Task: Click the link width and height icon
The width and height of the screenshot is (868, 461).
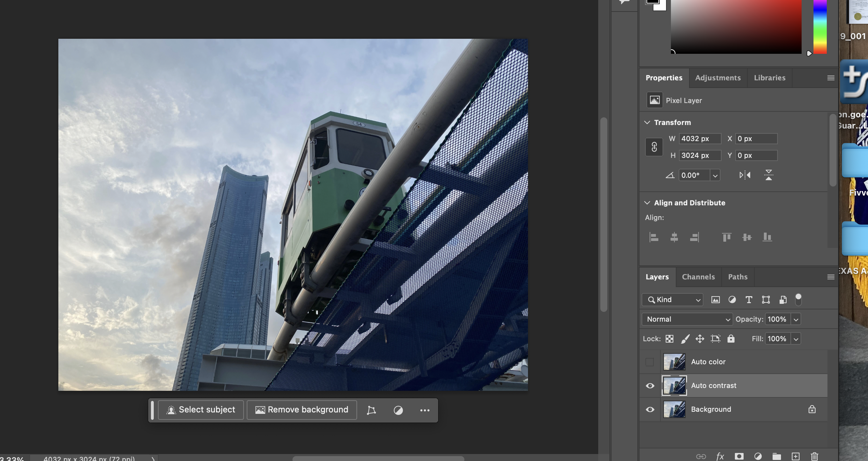Action: pyautogui.click(x=654, y=147)
